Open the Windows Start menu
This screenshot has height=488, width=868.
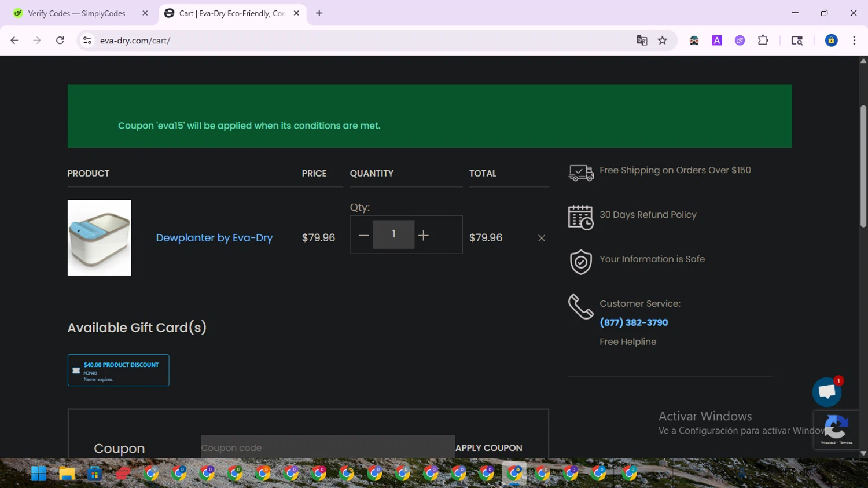(39, 474)
